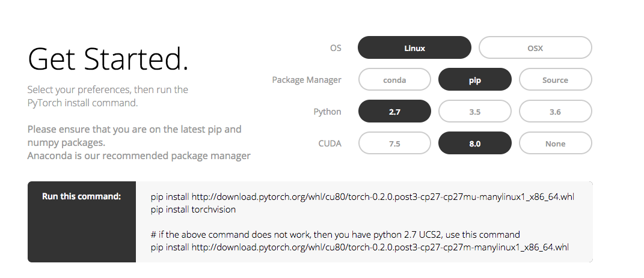This screenshot has height=278, width=644.
Task: Select CUDA version 7.5
Action: (394, 144)
